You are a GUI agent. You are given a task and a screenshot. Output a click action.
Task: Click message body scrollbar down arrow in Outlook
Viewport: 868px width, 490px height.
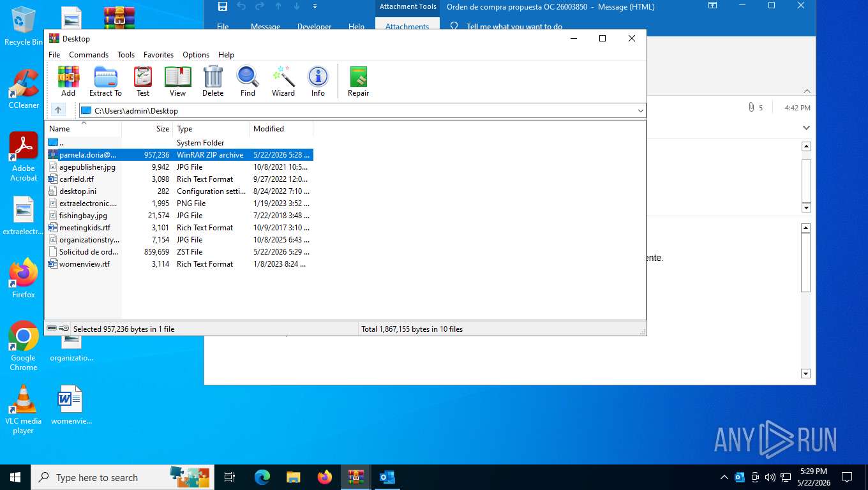[805, 374]
